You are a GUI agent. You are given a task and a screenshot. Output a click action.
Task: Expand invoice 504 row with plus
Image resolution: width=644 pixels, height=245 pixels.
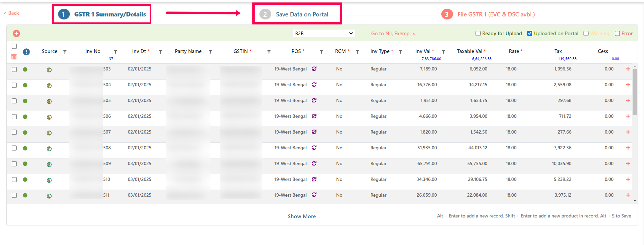[628, 85]
